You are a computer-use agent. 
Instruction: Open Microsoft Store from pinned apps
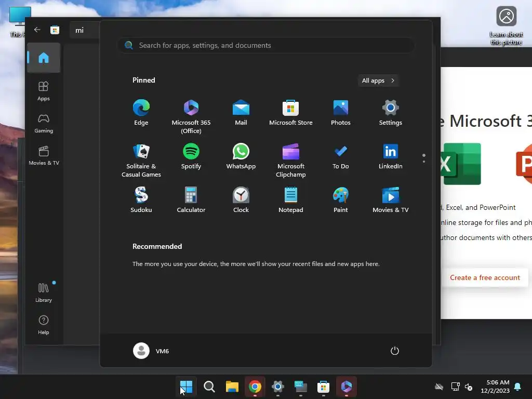(291, 113)
